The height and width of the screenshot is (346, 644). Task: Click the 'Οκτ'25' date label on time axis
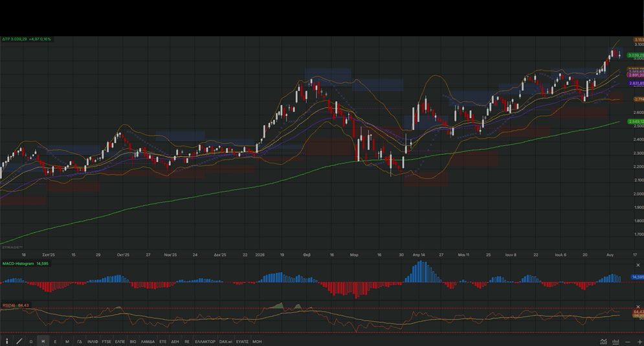tap(123, 255)
